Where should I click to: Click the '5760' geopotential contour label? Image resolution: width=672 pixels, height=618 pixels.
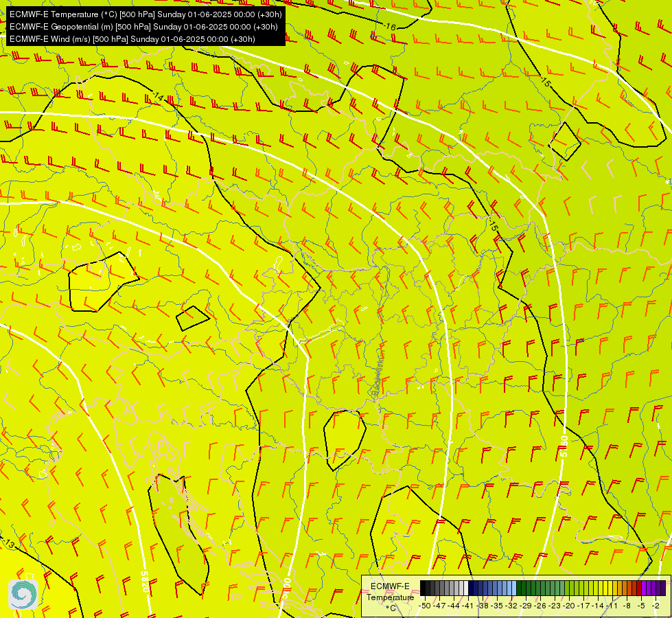[x=564, y=446]
